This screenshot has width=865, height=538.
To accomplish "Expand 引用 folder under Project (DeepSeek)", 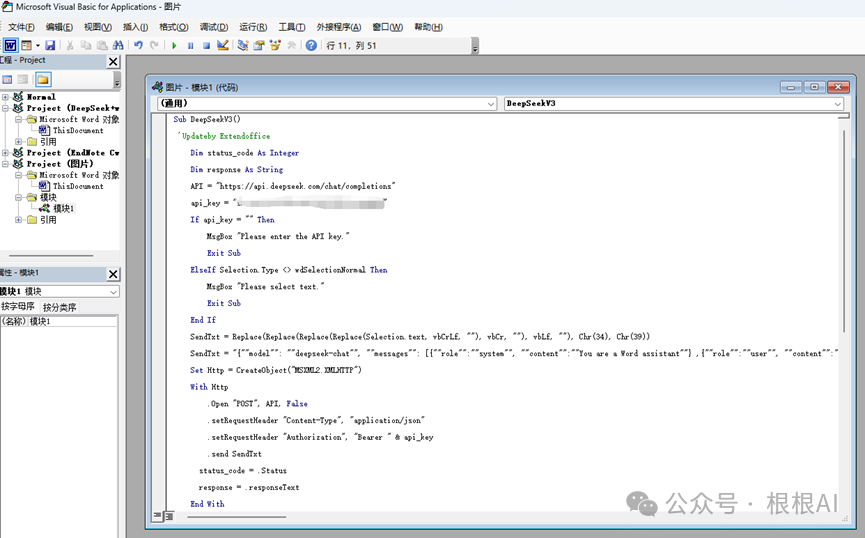I will pyautogui.click(x=19, y=142).
